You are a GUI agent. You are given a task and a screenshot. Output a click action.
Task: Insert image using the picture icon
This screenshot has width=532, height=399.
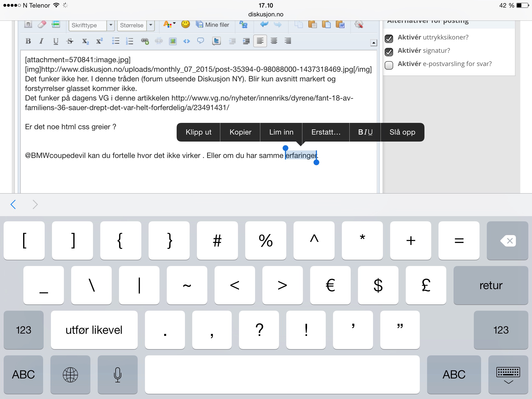coord(173,41)
